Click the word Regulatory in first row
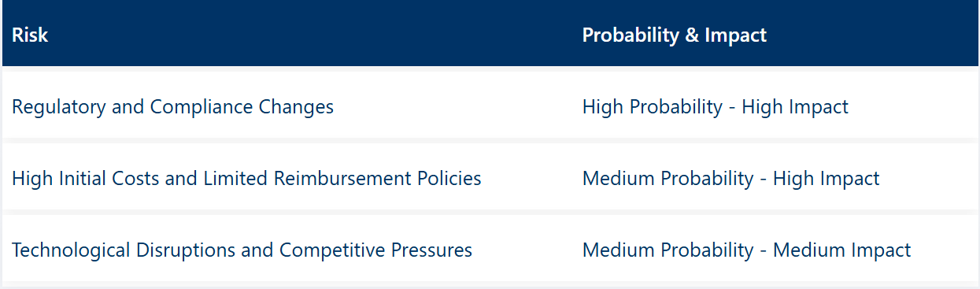Image resolution: width=980 pixels, height=289 pixels. [x=59, y=108]
